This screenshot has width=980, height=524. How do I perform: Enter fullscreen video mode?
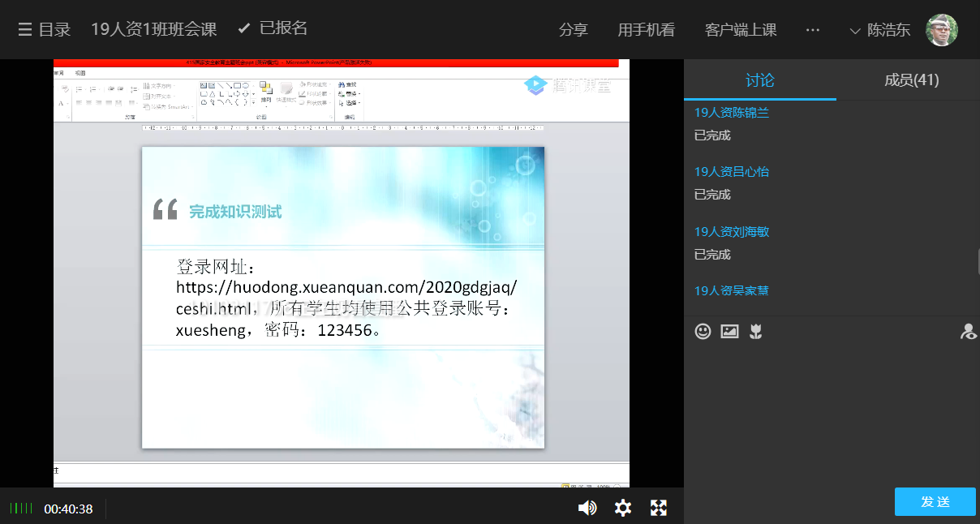click(659, 508)
